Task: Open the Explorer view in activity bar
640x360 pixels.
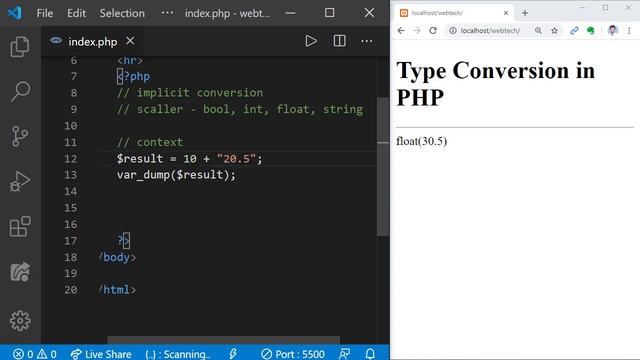Action: coord(20,46)
